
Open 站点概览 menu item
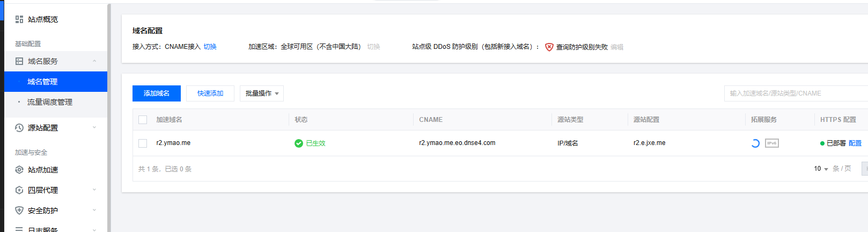[43, 19]
